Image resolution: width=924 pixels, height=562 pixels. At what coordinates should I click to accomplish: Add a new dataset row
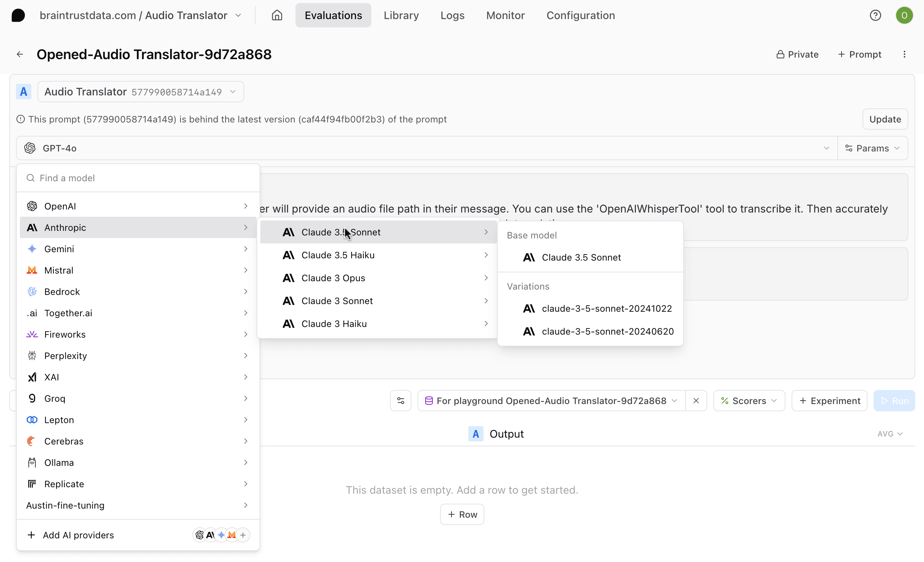(462, 514)
